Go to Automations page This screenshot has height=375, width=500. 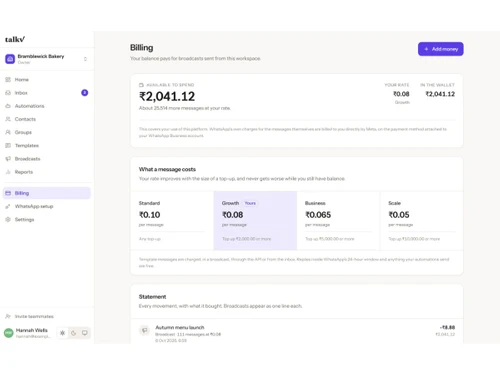click(x=47, y=106)
